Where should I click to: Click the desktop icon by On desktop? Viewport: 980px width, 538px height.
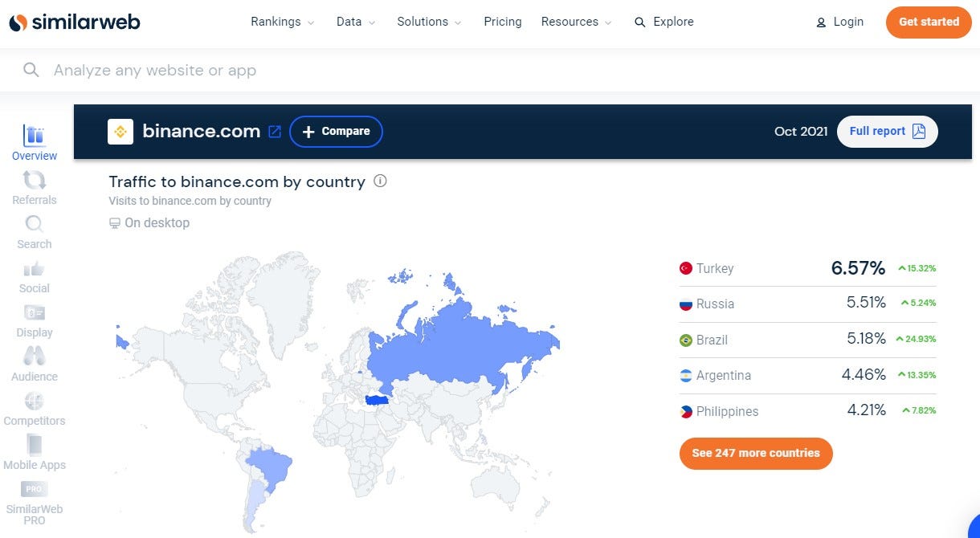pyautogui.click(x=114, y=223)
